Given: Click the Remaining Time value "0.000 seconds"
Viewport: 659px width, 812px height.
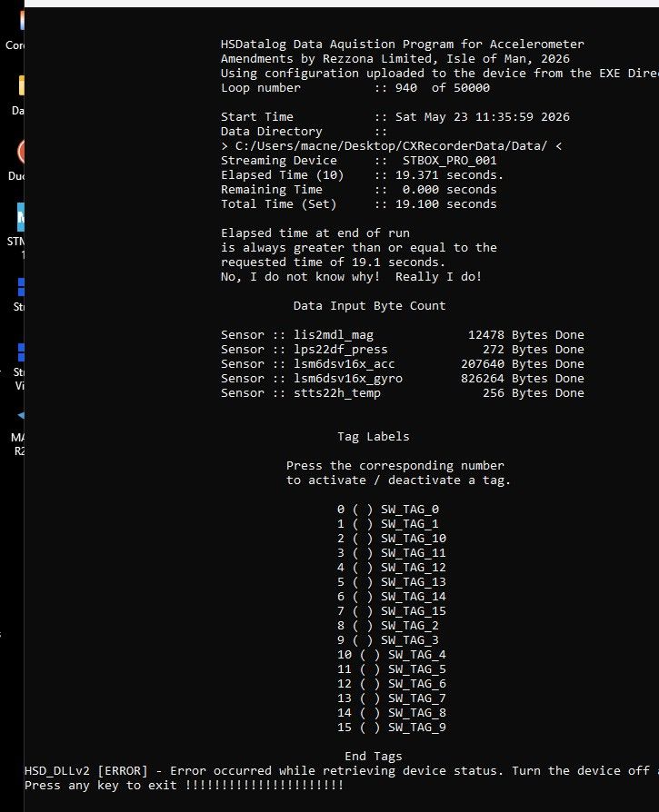Looking at the screenshot, I should (450, 190).
